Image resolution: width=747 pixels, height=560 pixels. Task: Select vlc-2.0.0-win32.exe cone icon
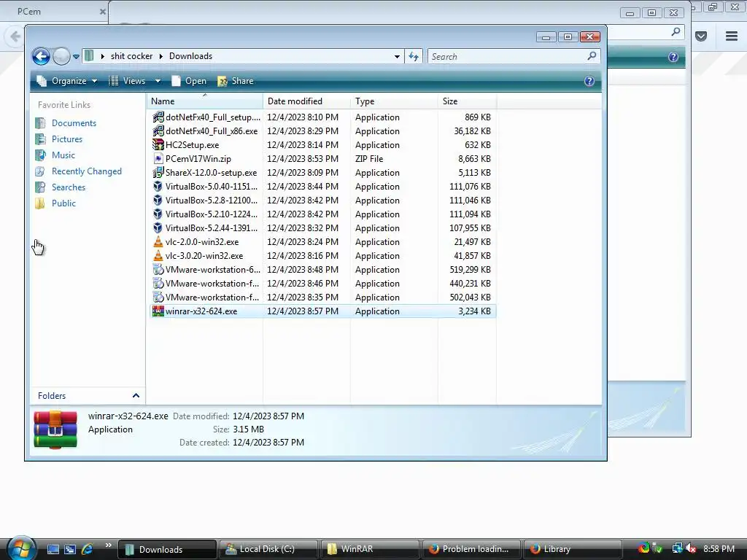click(158, 242)
